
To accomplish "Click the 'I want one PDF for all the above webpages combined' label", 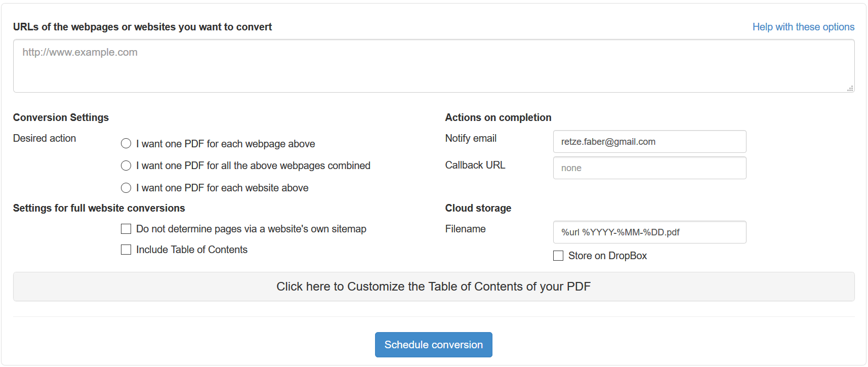I will pyautogui.click(x=253, y=166).
